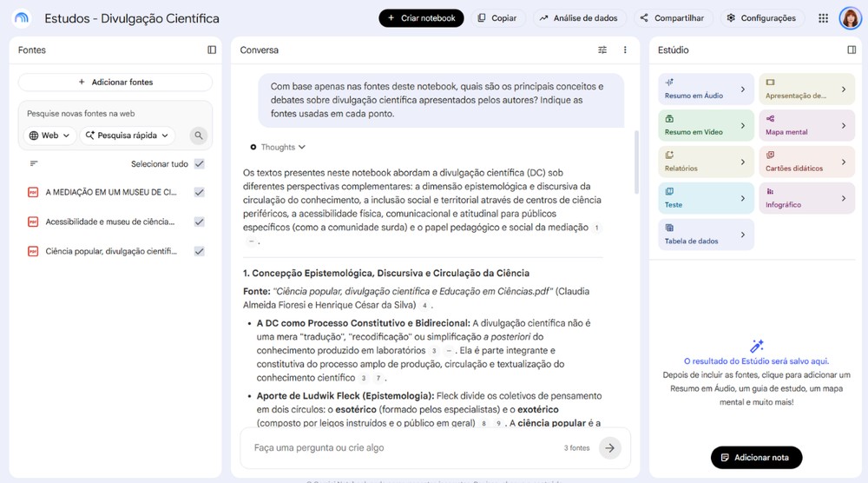Click the heading 1. Concepção Epistemológica
Viewport: 868px width, 483px height.
(x=386, y=273)
